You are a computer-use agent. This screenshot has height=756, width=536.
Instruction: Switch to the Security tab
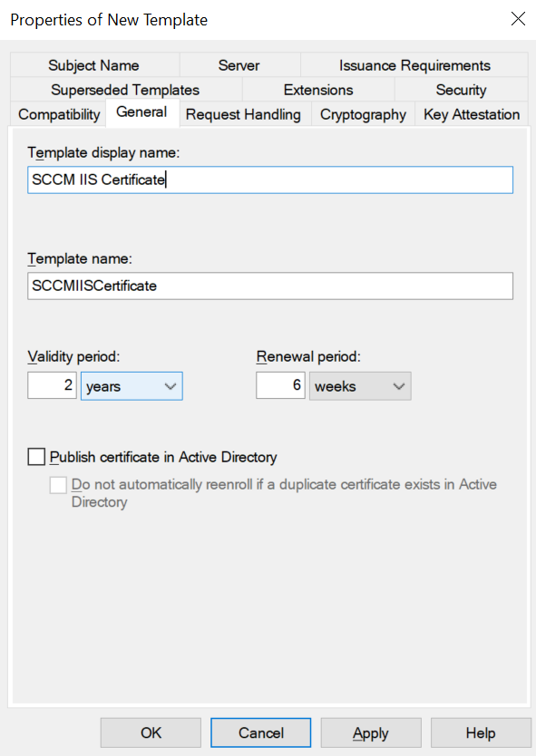tap(462, 90)
